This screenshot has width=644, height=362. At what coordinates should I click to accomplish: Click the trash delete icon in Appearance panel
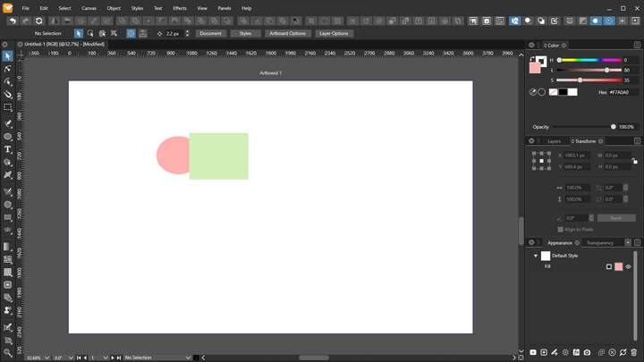[x=634, y=352]
